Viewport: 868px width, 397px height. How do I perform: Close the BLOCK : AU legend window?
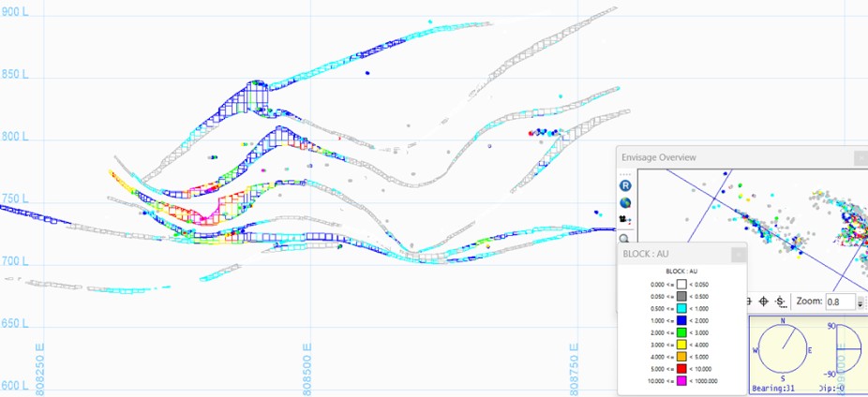tap(737, 254)
